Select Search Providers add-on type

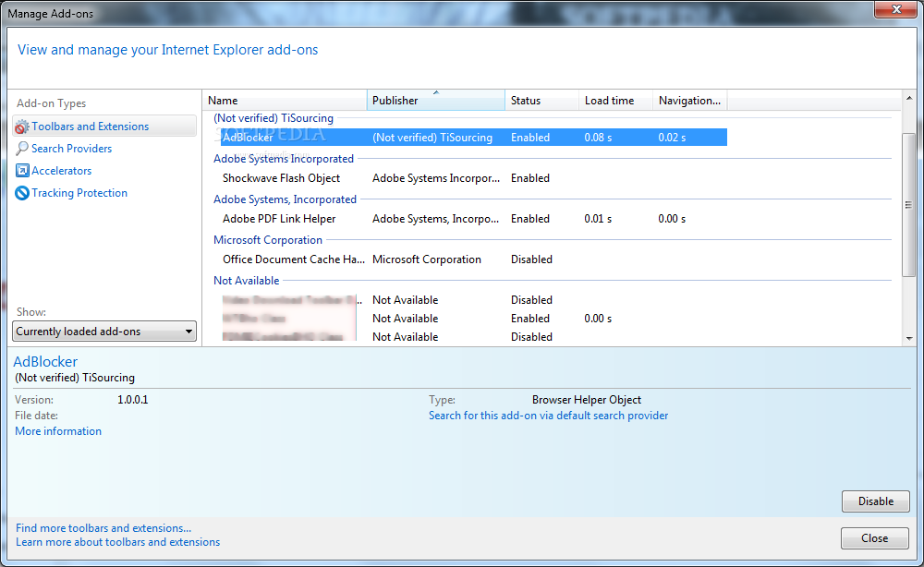click(71, 149)
